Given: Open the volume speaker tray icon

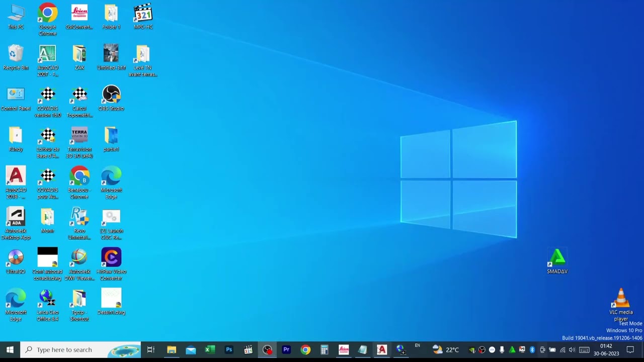Looking at the screenshot, I should click(x=572, y=350).
